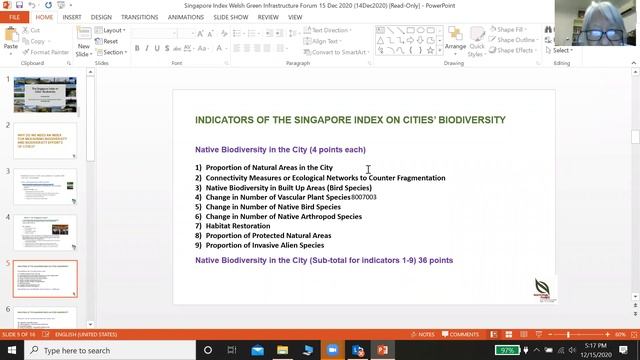This screenshot has width=640, height=360.
Task: Pick the oval shape from the gallery
Action: tap(420, 30)
